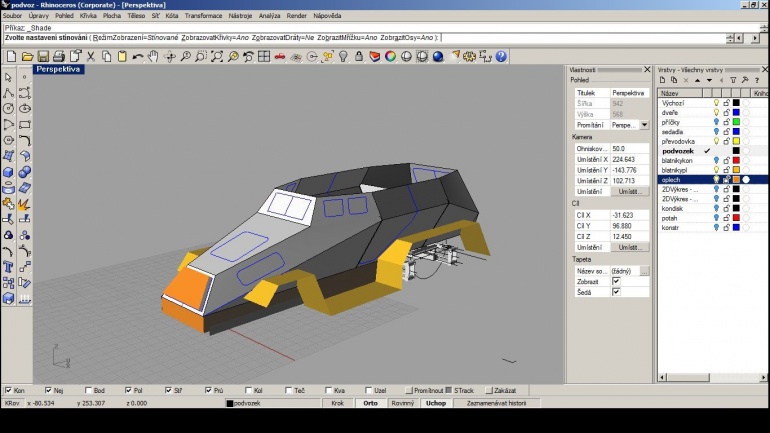Screen dimensions: 770x433
Task: Click the Undo arrow icon
Action: coord(138,56)
